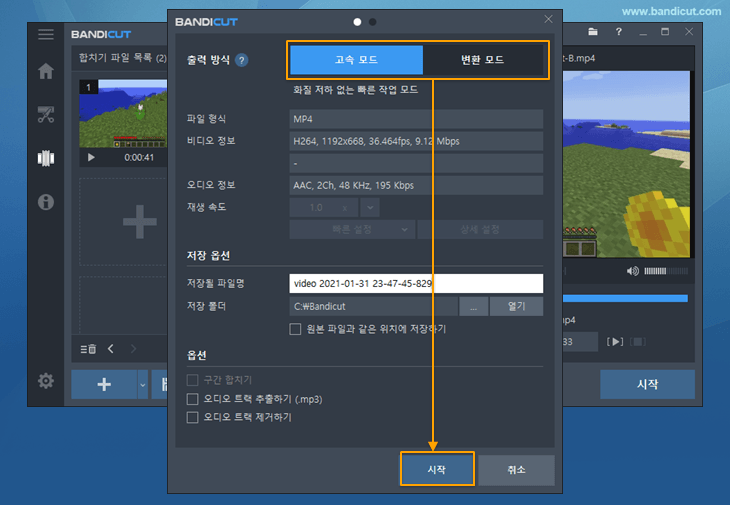The width and height of the screenshot is (730, 505).
Task: Enable remove audio track option
Action: point(192,417)
